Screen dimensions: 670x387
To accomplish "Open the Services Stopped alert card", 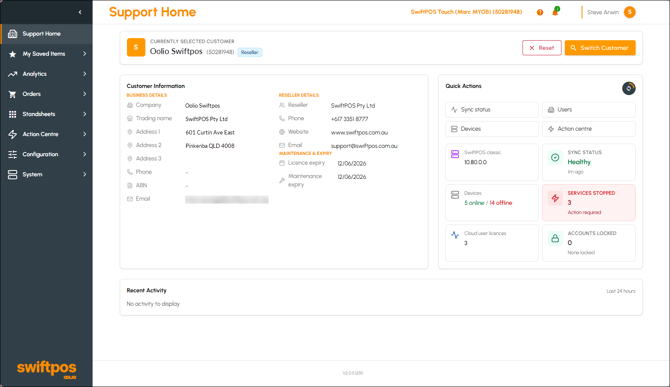I will 589,202.
